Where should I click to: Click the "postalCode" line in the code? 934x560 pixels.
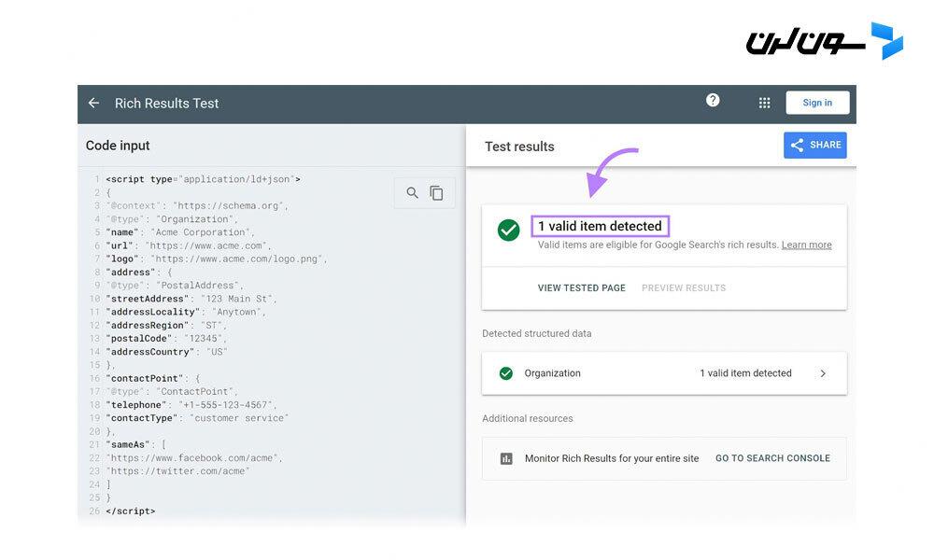coord(166,339)
